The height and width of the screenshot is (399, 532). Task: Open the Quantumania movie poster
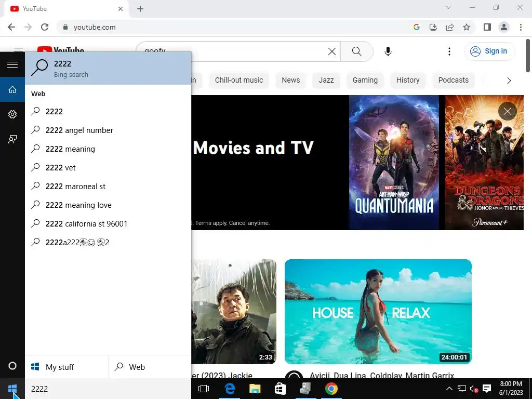point(394,163)
